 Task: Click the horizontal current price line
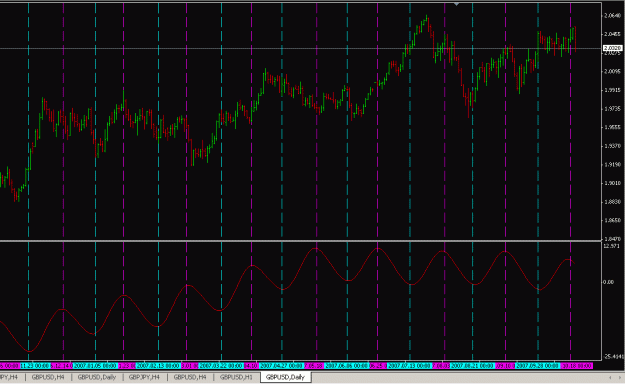pyautogui.click(x=301, y=48)
